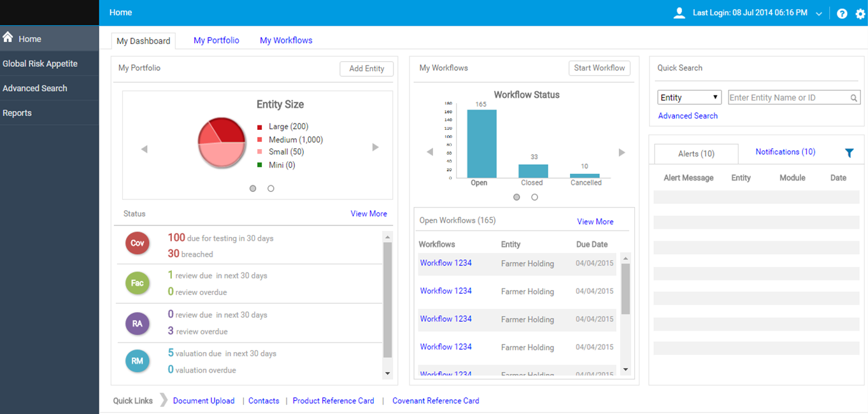
Task: Click the Cov status circle icon
Action: 138,243
